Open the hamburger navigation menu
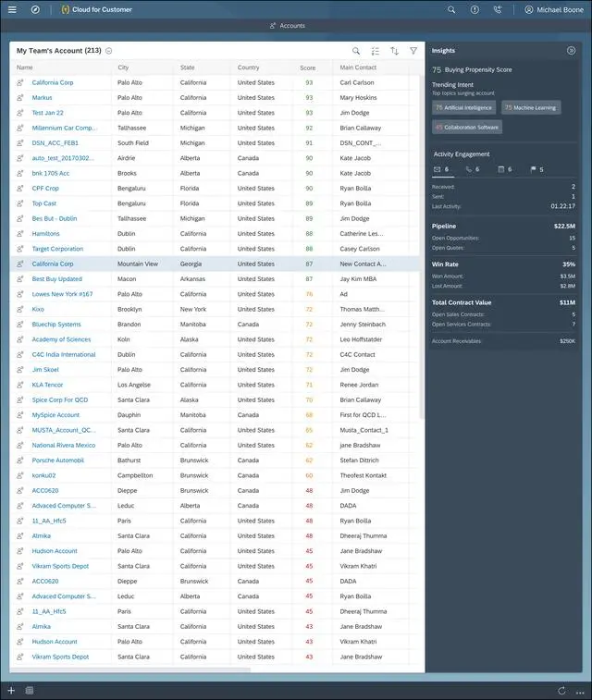This screenshot has width=592, height=700. (12, 9)
